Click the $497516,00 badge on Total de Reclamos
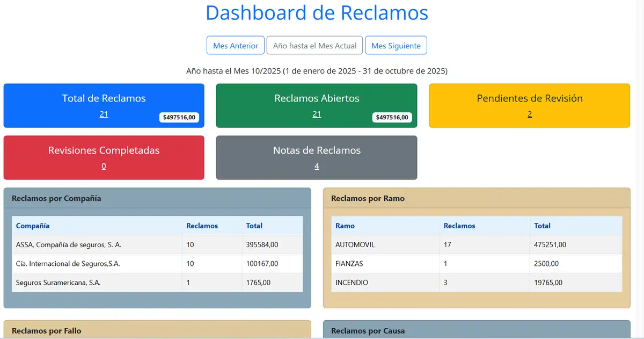This screenshot has height=339, width=644. [x=179, y=117]
